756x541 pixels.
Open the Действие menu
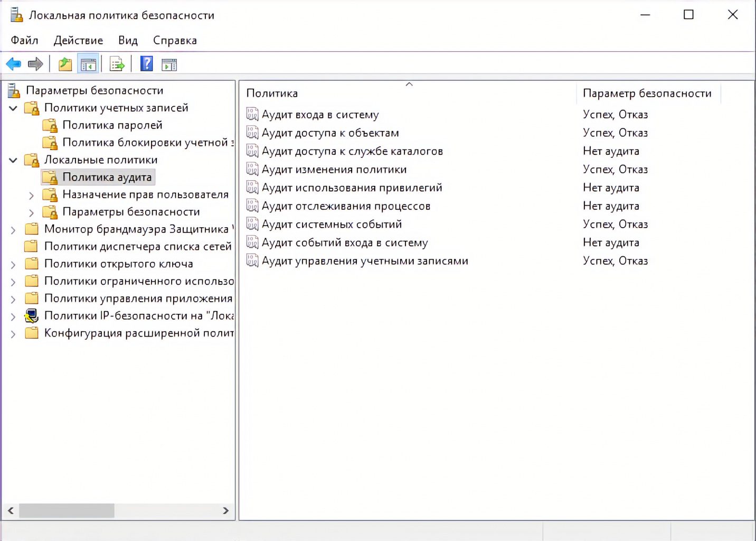tap(78, 41)
